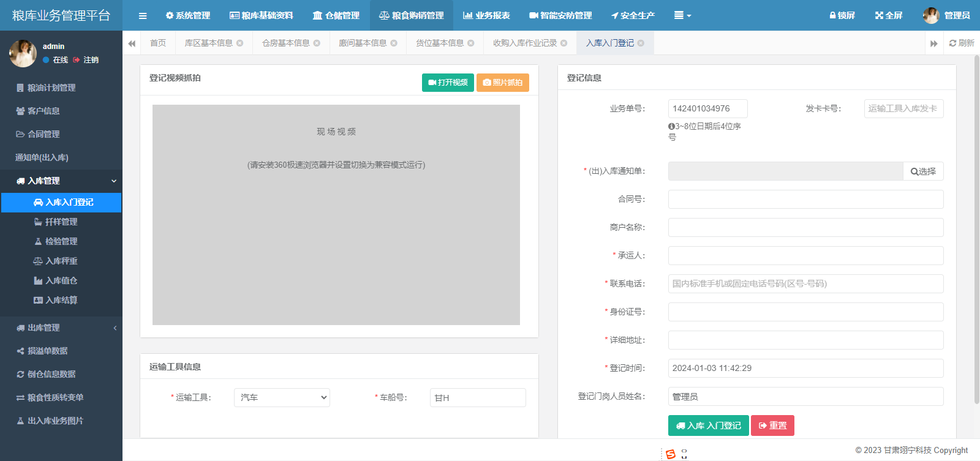Click the hamburger sidebar toggle icon
Image resolution: width=980 pixels, height=461 pixels.
tap(143, 16)
